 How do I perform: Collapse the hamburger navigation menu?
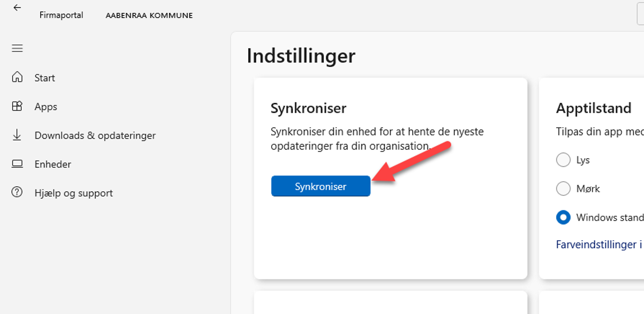(17, 48)
